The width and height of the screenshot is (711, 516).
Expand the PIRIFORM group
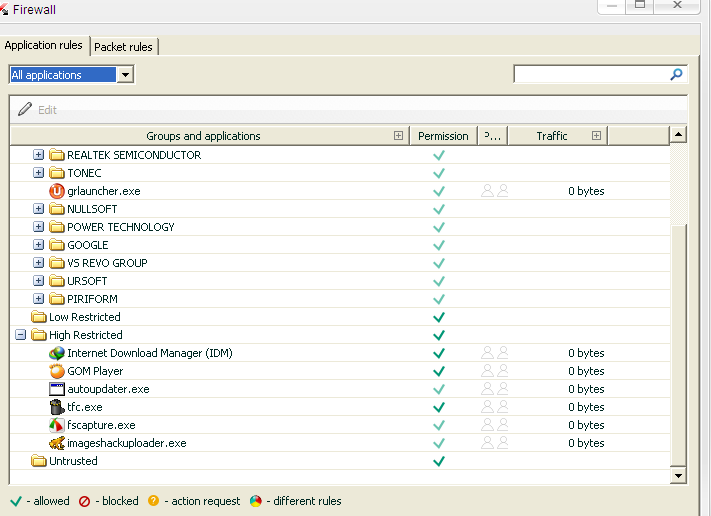(39, 299)
